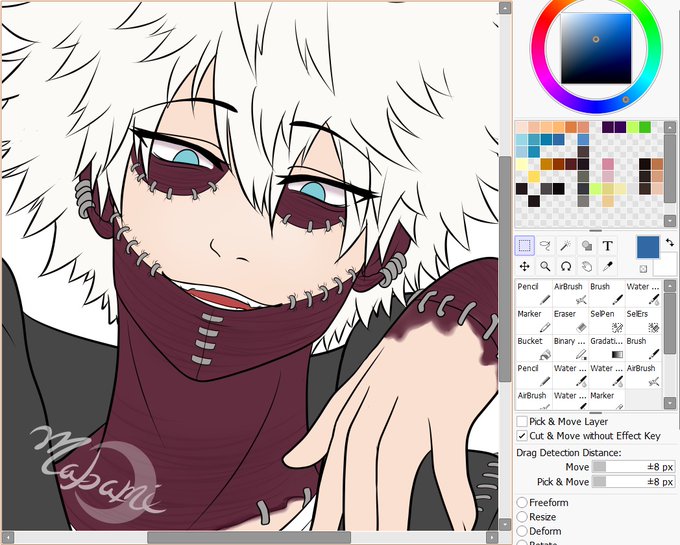The image size is (680, 545).
Task: Enable the Pick & Move Layer checkbox
Action: pyautogui.click(x=522, y=421)
